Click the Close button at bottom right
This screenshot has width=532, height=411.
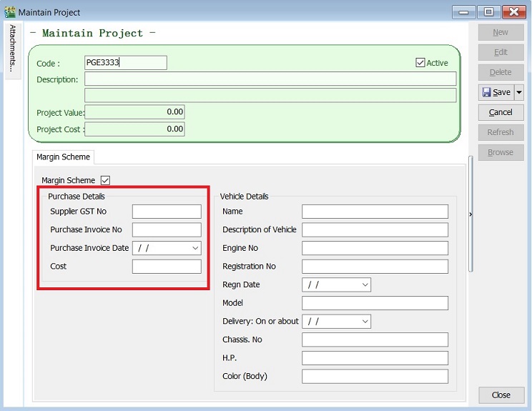pos(501,395)
